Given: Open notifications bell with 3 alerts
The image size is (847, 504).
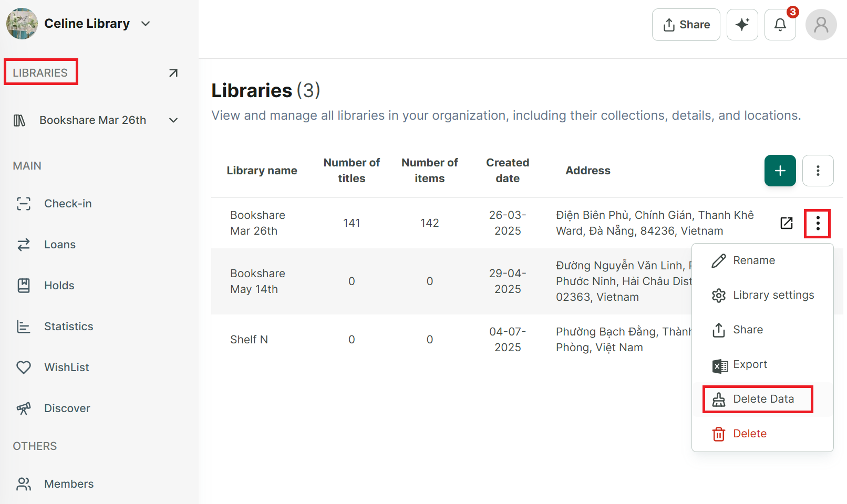Looking at the screenshot, I should 780,25.
